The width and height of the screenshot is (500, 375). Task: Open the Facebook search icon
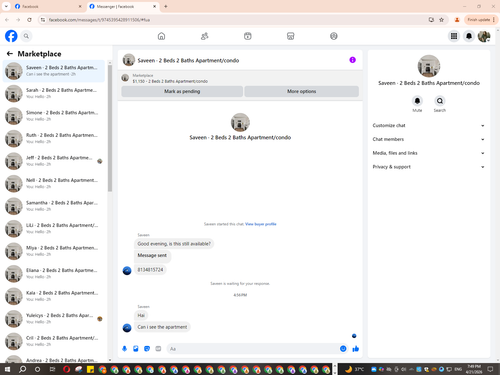tap(26, 36)
